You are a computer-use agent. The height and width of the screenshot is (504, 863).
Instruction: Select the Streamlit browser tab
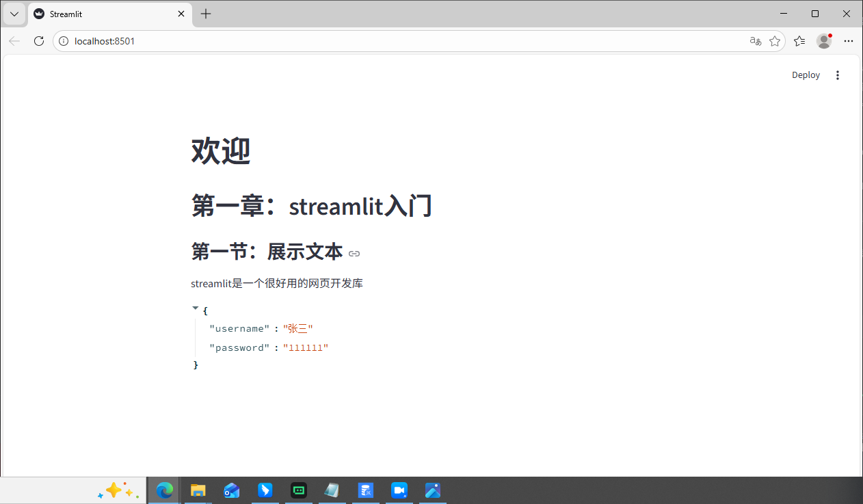[109, 14]
